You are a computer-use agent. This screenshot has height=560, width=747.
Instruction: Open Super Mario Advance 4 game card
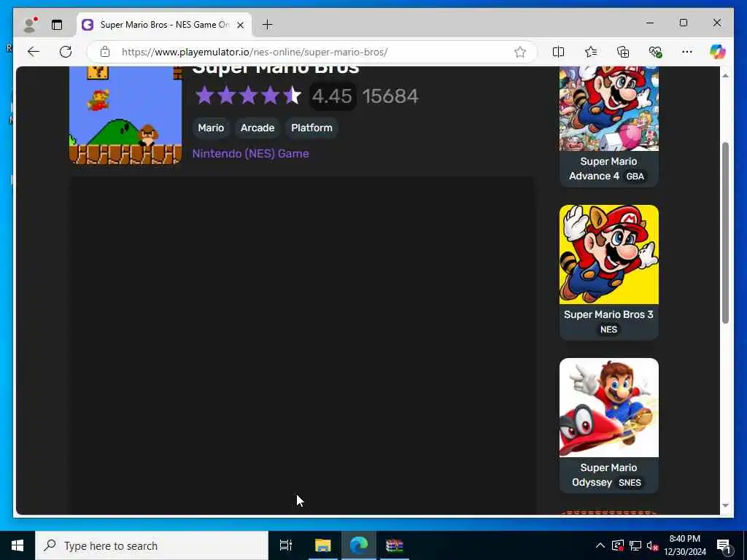[x=609, y=127]
